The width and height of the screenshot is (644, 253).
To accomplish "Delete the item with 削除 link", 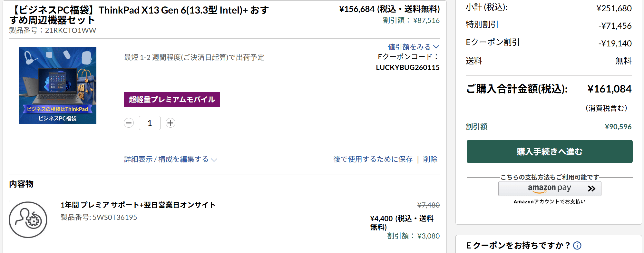I will pyautogui.click(x=430, y=159).
